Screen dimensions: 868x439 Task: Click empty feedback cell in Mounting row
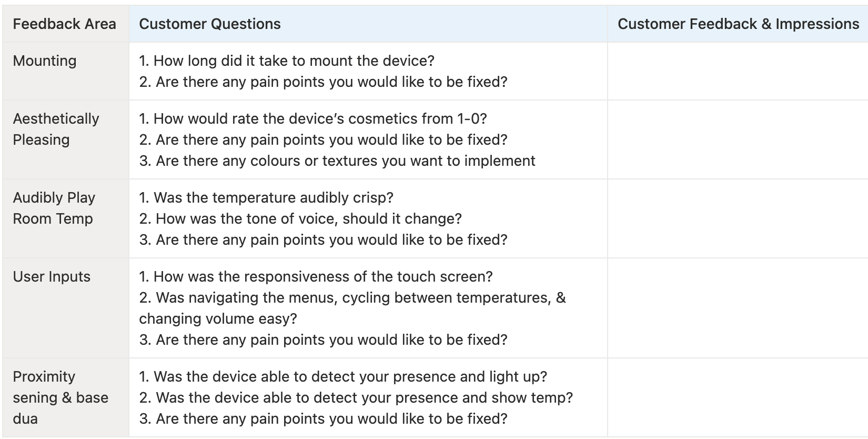[x=738, y=71]
